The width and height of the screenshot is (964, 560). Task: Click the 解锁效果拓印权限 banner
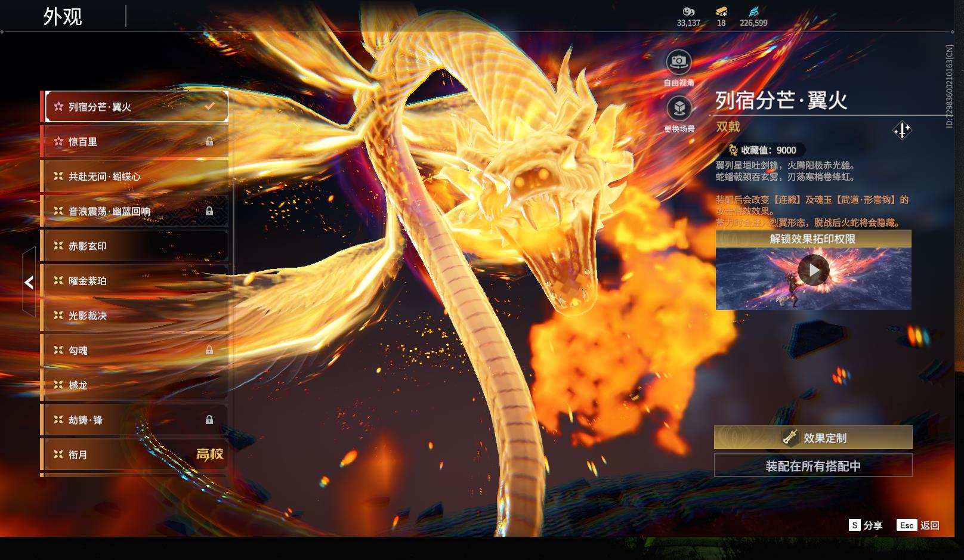pos(814,239)
